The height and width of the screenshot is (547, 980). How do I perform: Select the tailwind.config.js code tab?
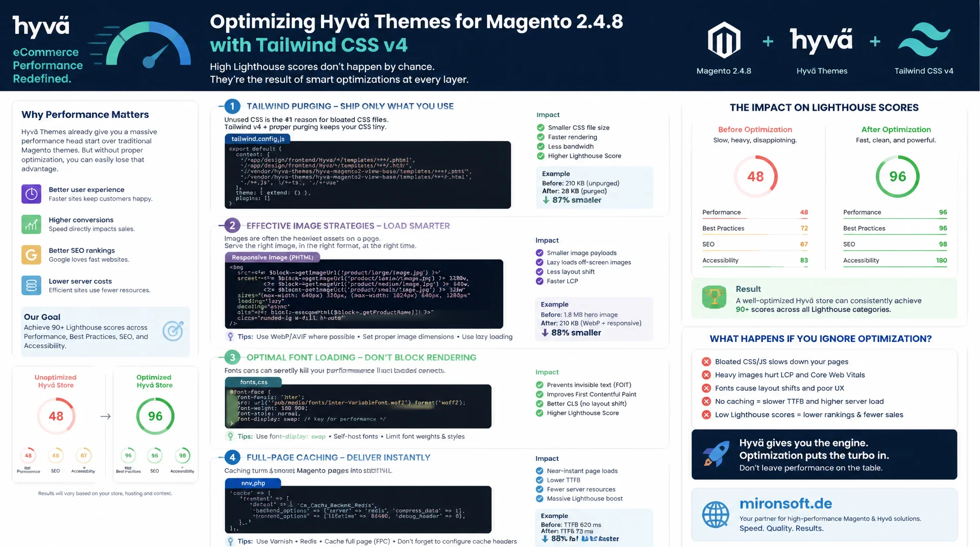point(258,139)
